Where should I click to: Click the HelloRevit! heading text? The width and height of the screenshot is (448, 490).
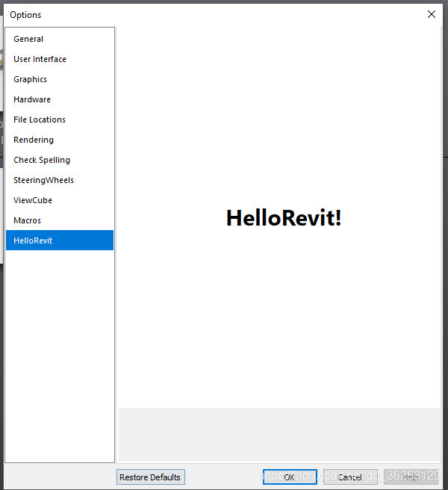(284, 218)
